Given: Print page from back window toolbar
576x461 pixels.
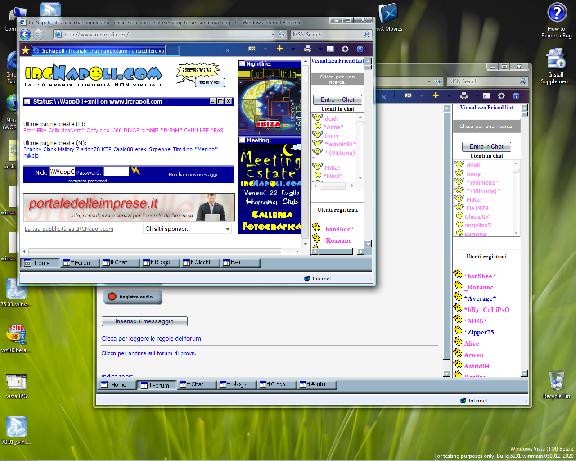Looking at the screenshot, I should pyautogui.click(x=464, y=96).
